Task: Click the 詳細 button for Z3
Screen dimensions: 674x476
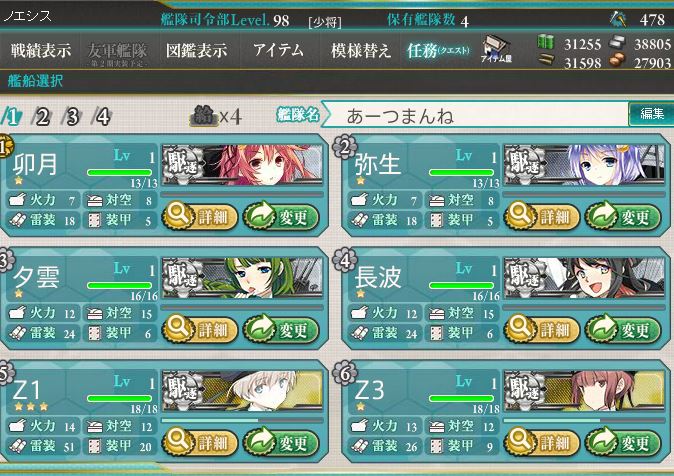Action: tap(542, 442)
